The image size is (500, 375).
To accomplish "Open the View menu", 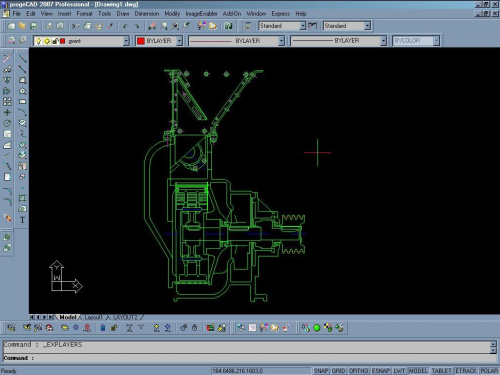I will (x=46, y=14).
